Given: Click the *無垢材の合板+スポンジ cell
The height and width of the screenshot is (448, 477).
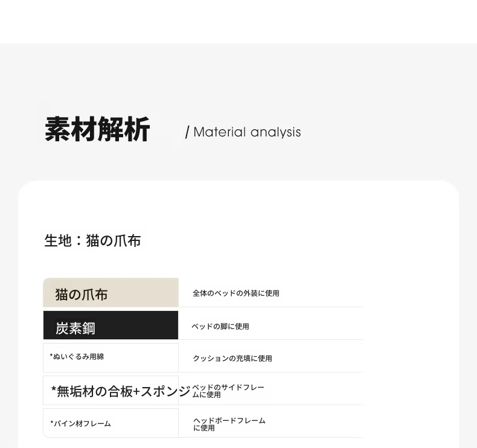Looking at the screenshot, I should point(110,391).
